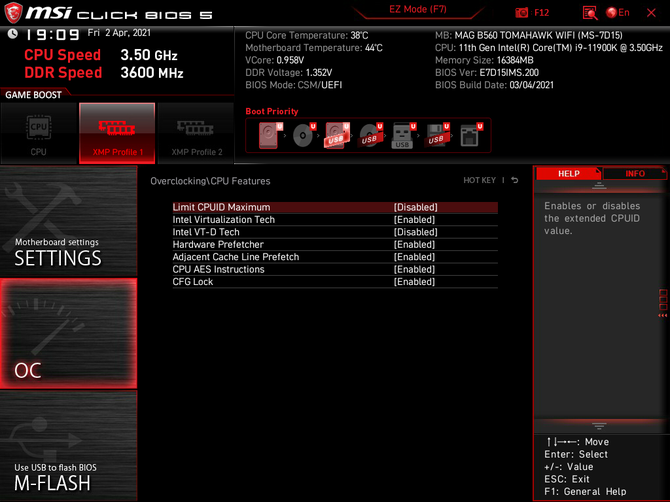Select the Adjacent Cache Line Prefetch label
670x502 pixels.
coord(236,257)
